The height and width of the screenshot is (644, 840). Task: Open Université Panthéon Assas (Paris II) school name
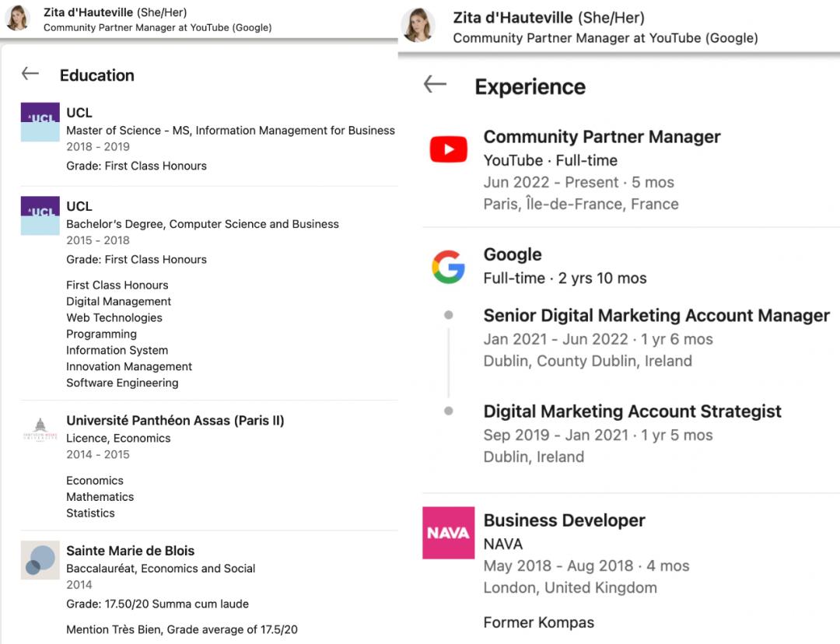pyautogui.click(x=175, y=421)
